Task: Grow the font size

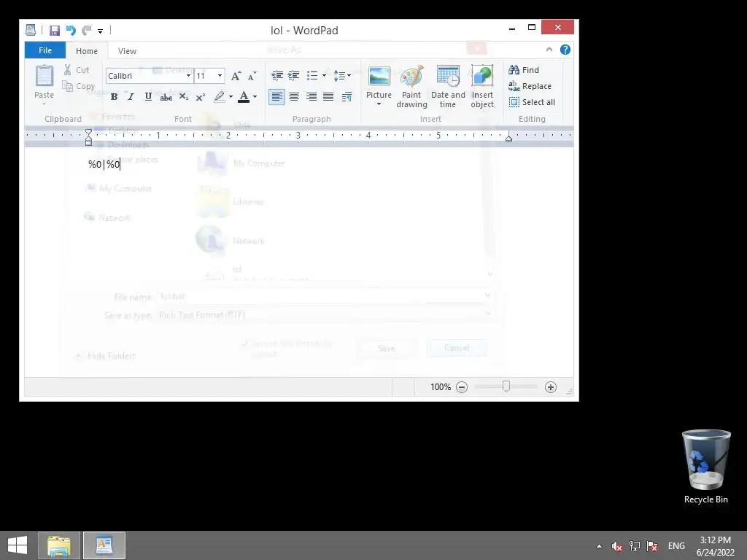Action: click(236, 76)
